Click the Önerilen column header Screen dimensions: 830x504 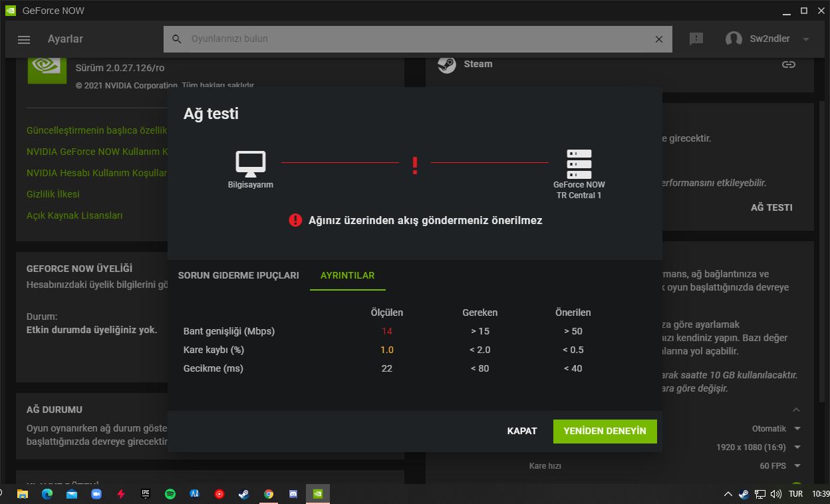[573, 313]
